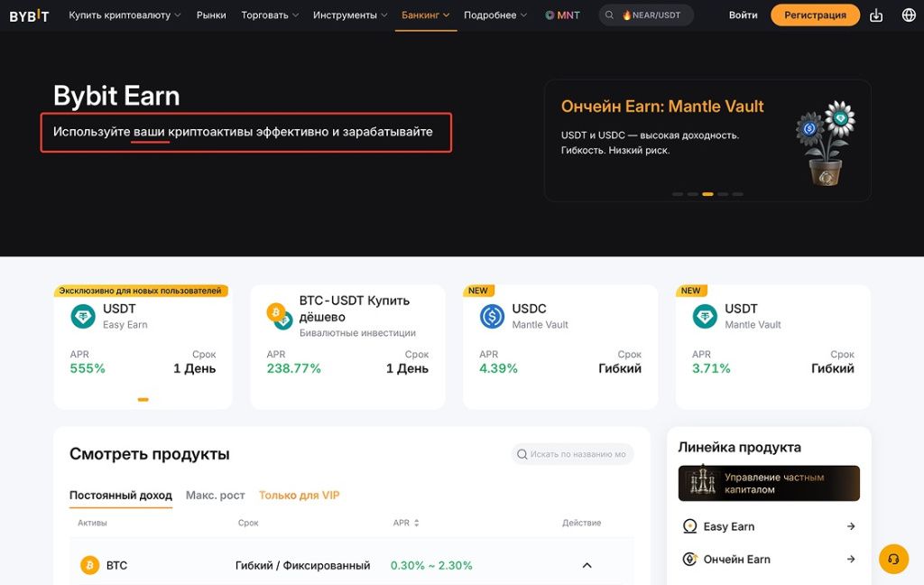Click the USDT coin icon in Easy Earn card
The image size is (924, 585).
pyautogui.click(x=82, y=317)
